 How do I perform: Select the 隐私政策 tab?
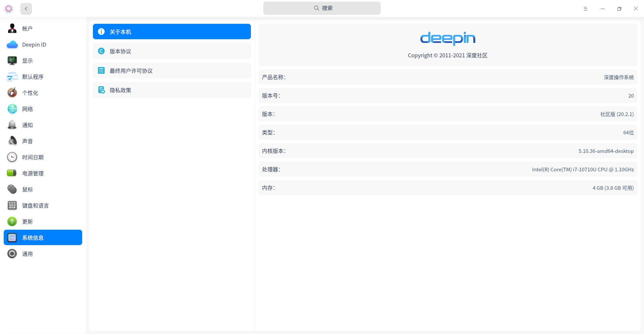tap(172, 90)
